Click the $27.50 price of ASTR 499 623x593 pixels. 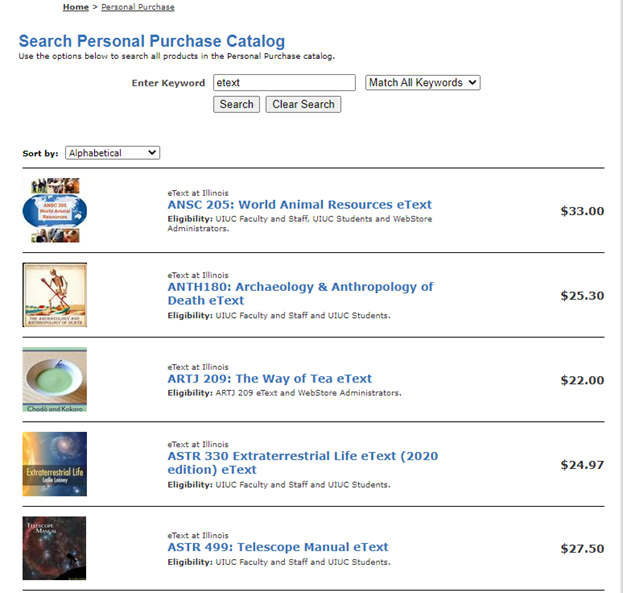click(582, 548)
